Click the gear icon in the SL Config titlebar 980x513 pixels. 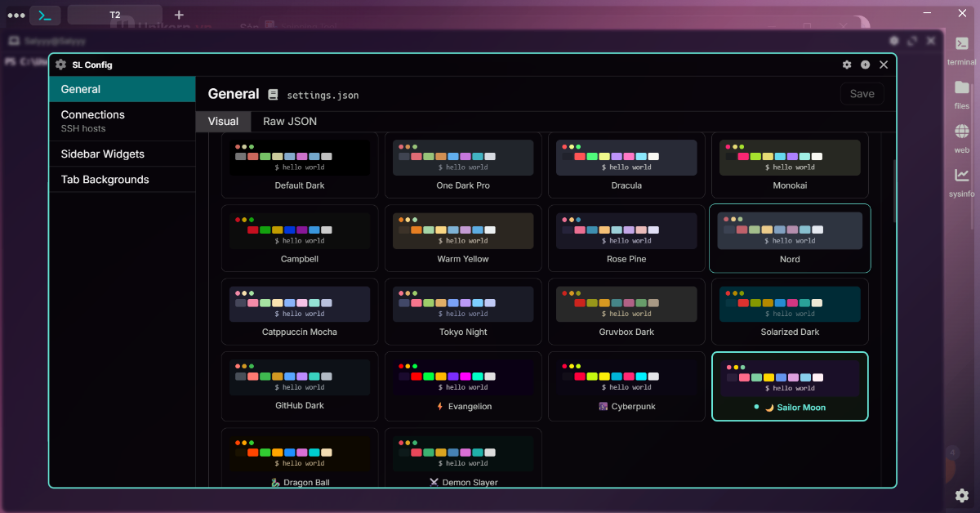point(847,65)
